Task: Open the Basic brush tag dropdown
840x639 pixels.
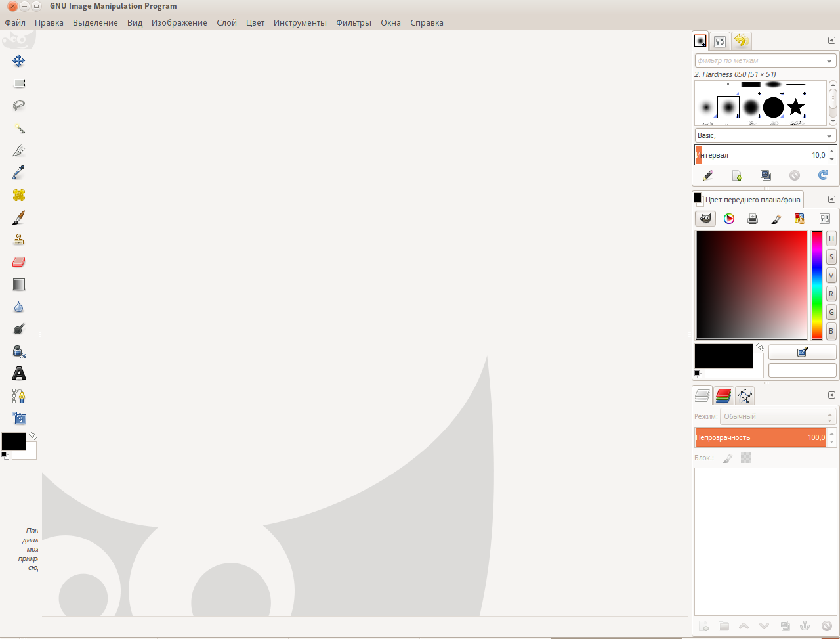Action: 766,135
